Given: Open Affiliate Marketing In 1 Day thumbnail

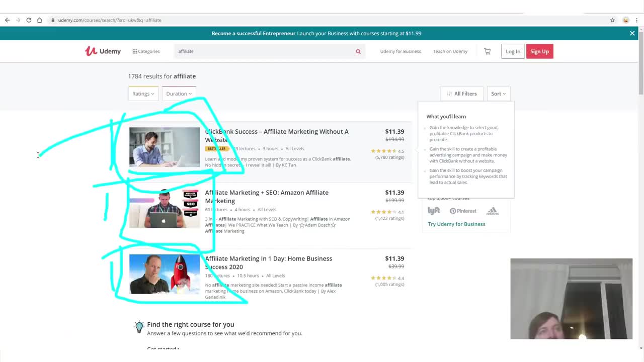Looking at the screenshot, I should click(x=165, y=274).
